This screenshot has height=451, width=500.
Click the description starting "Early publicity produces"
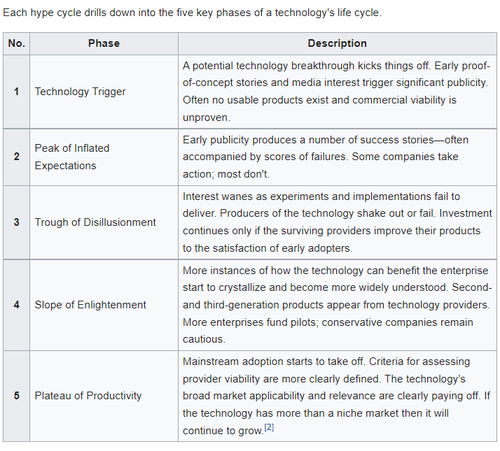[325, 157]
